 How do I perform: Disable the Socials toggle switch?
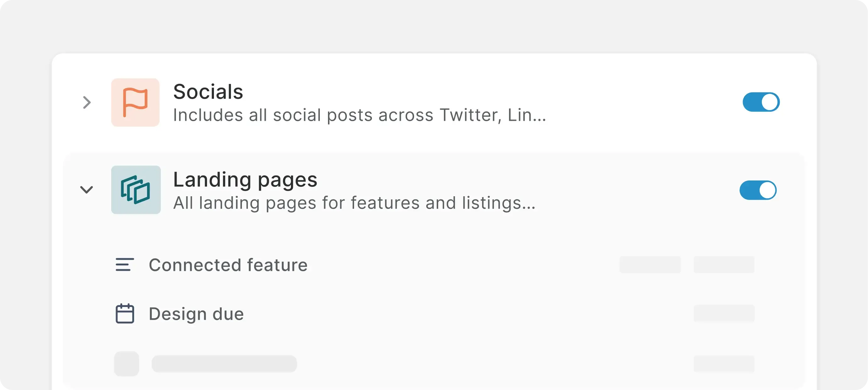pyautogui.click(x=761, y=102)
